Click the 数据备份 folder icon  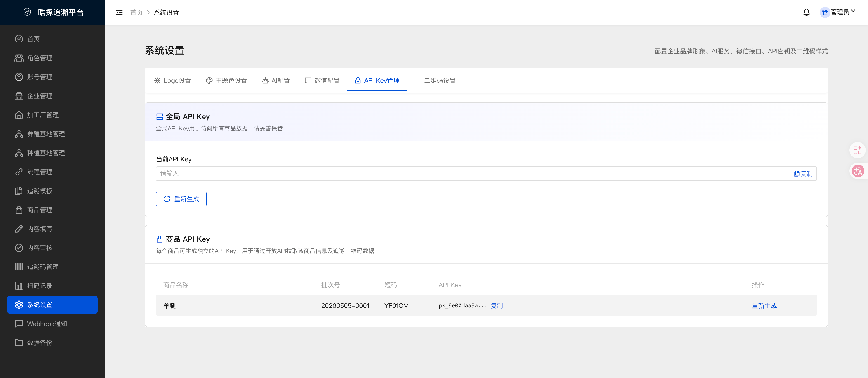tap(19, 343)
